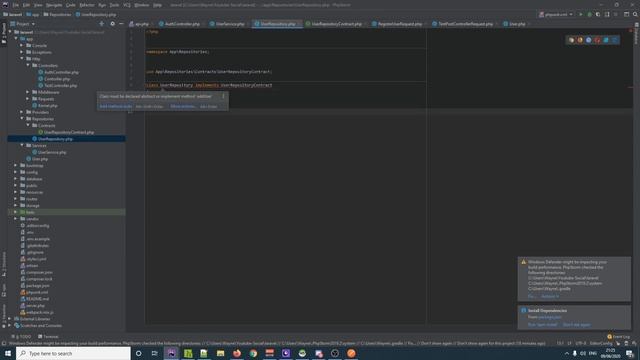640x360 pixels.
Task: Collapse the Http folder
Action: coord(22,59)
